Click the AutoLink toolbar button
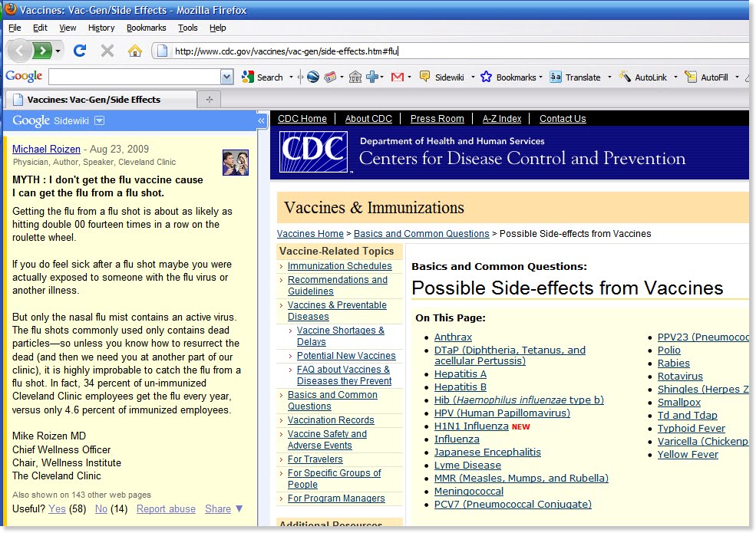This screenshot has width=756, height=533. point(643,77)
